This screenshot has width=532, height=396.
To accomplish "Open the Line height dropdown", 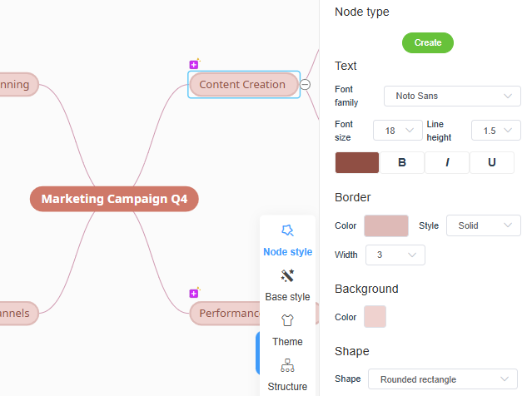I will tap(495, 131).
